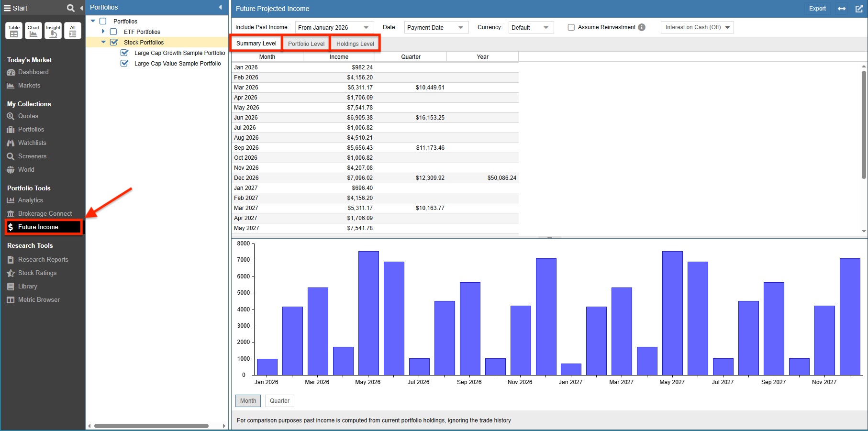868x431 pixels.
Task: Open the Payment Date dropdown
Action: tap(436, 27)
